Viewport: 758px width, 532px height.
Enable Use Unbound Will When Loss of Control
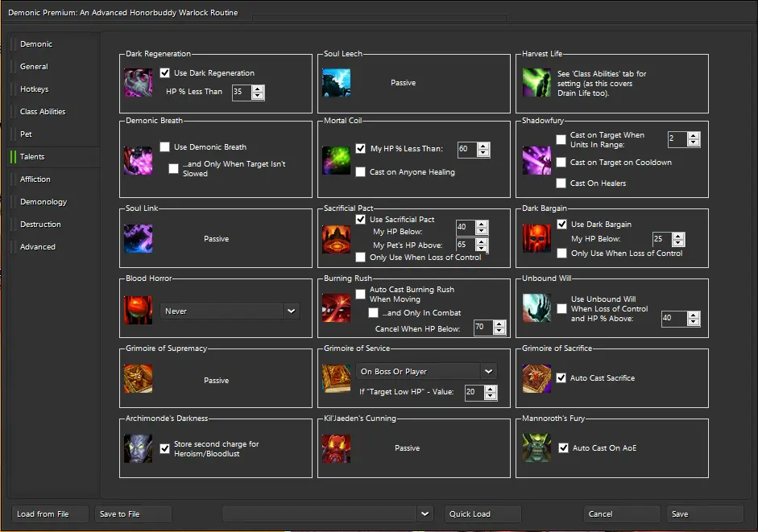pyautogui.click(x=561, y=309)
